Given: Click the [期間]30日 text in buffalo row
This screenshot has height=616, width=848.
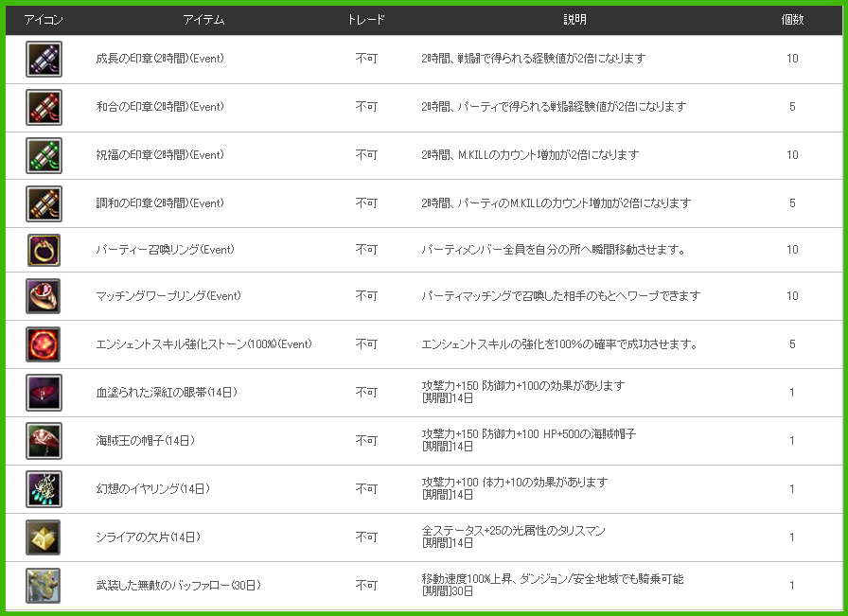Looking at the screenshot, I should [x=448, y=591].
